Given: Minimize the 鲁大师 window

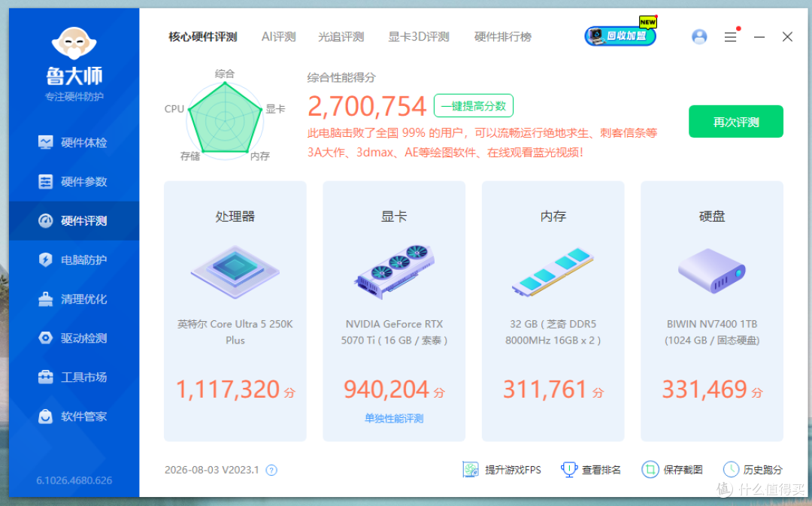Looking at the screenshot, I should [x=759, y=37].
